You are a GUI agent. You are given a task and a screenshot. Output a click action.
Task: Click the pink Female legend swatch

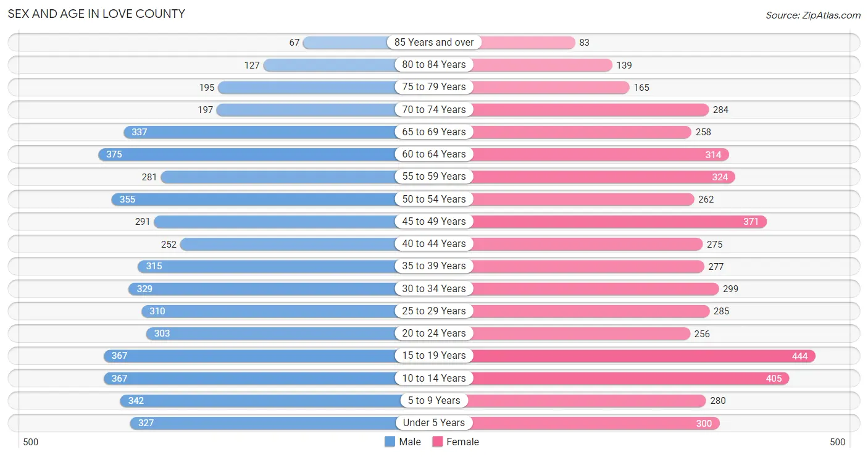(x=438, y=442)
